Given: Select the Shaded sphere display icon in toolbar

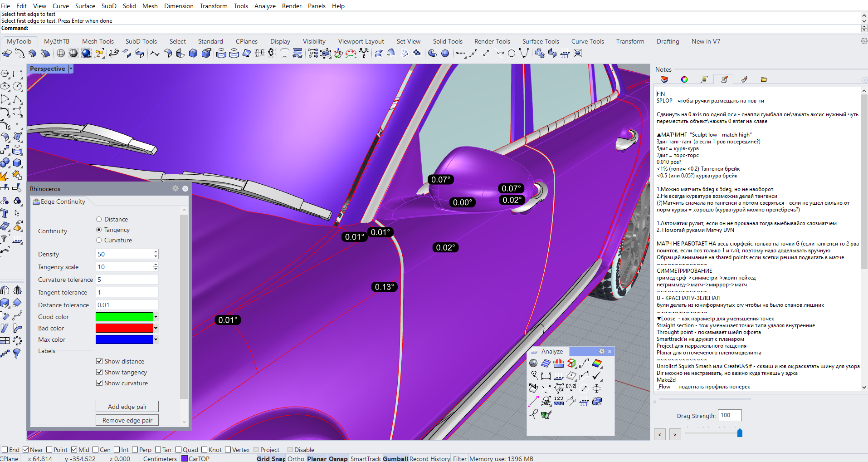Looking at the screenshot, I should 73,53.
